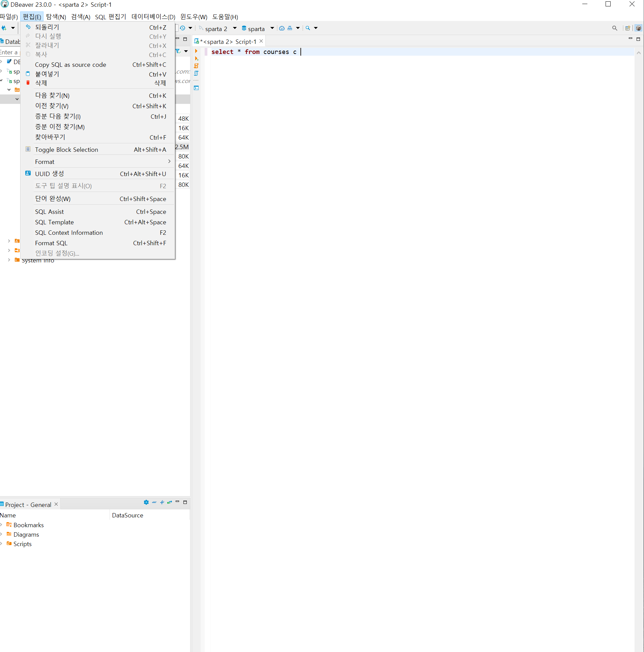Switch to the DBeaver perspective beaver icon

coord(638,28)
